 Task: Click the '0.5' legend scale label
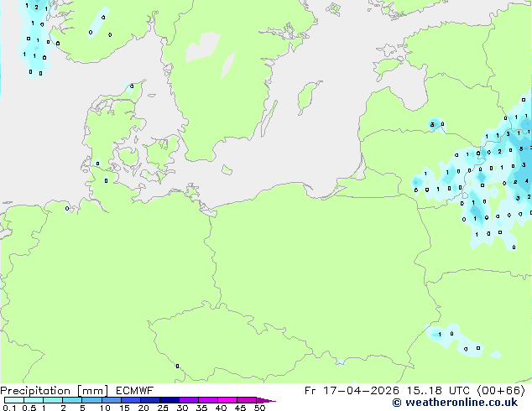29,408
